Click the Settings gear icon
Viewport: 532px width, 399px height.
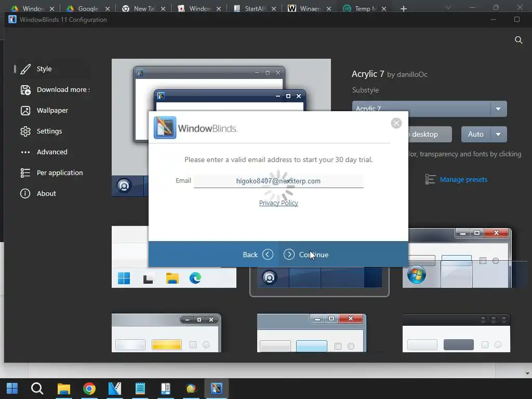[25, 131]
